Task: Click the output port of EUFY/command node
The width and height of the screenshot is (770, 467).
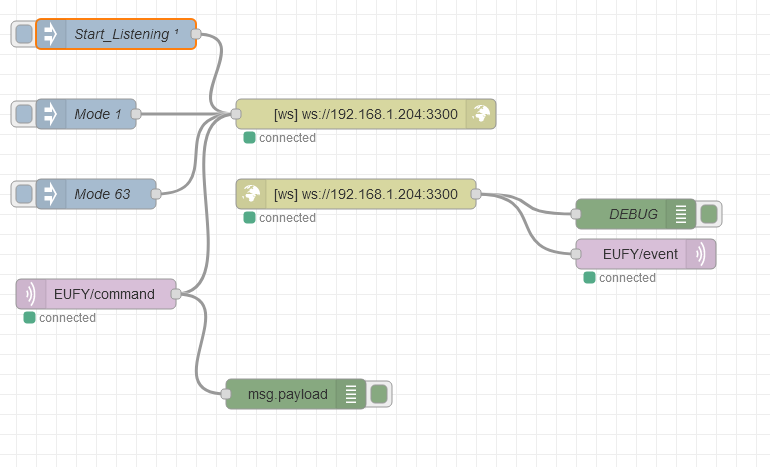Action: click(x=176, y=294)
